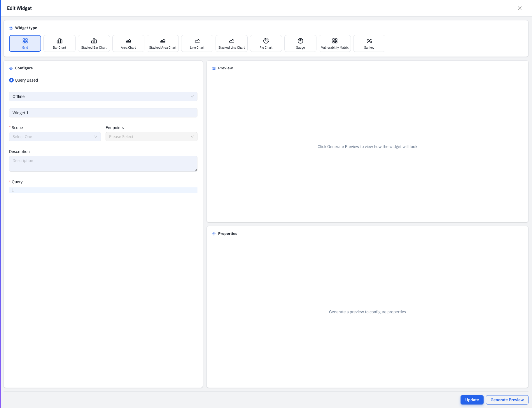Click the Query field label
This screenshot has height=408, width=532.
17,182
